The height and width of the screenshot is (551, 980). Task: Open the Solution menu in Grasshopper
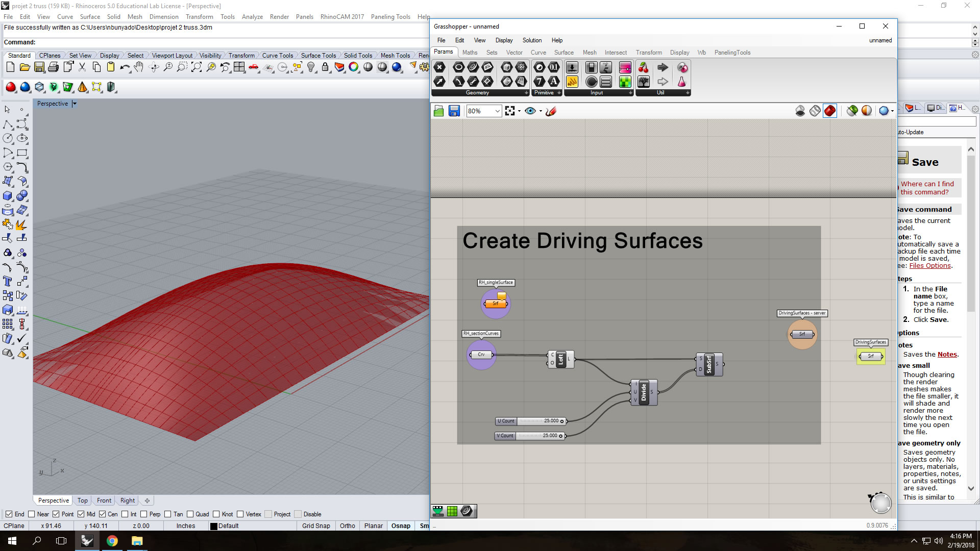532,40
